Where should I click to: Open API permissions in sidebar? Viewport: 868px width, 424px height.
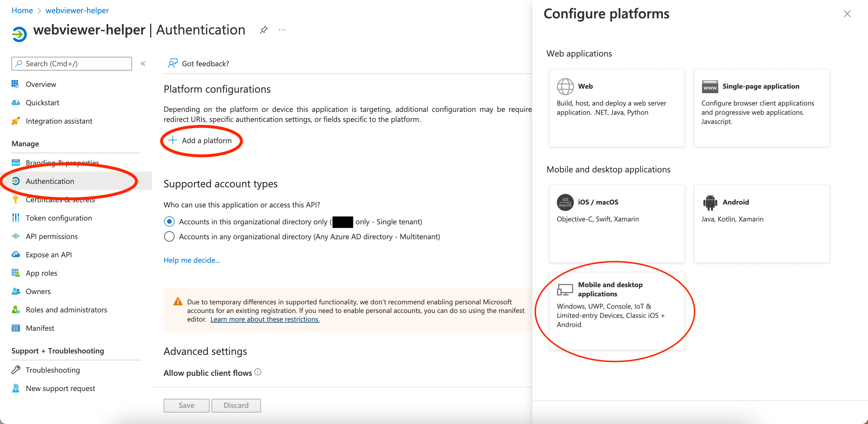click(52, 236)
